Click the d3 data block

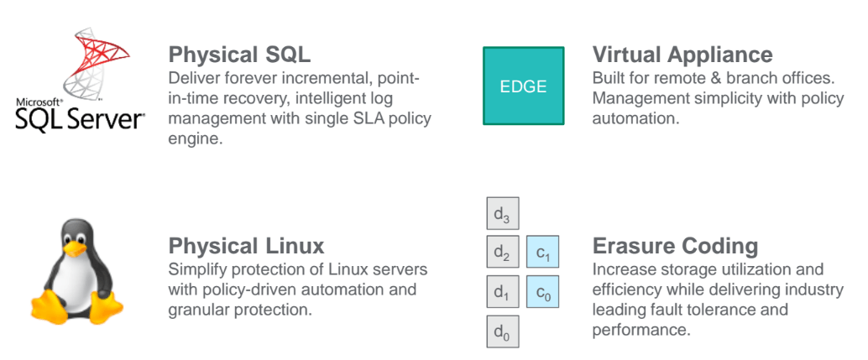pos(503,213)
